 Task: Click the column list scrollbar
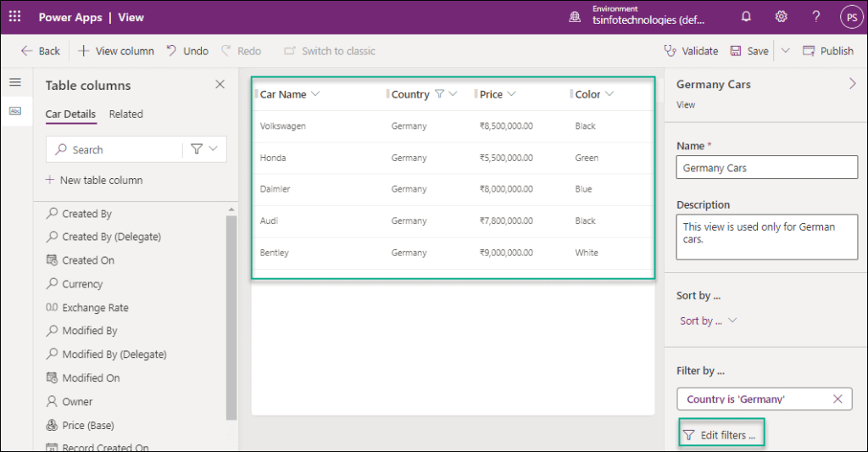(x=231, y=317)
